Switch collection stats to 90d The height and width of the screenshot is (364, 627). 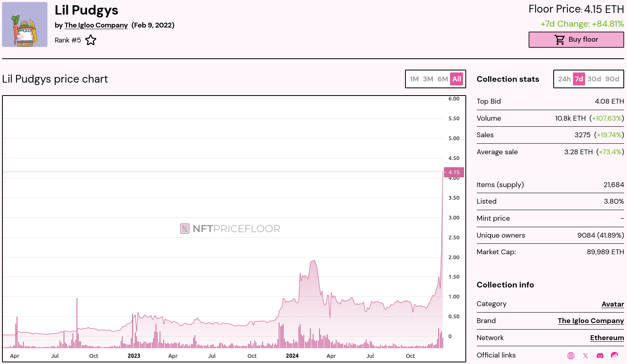click(x=612, y=79)
